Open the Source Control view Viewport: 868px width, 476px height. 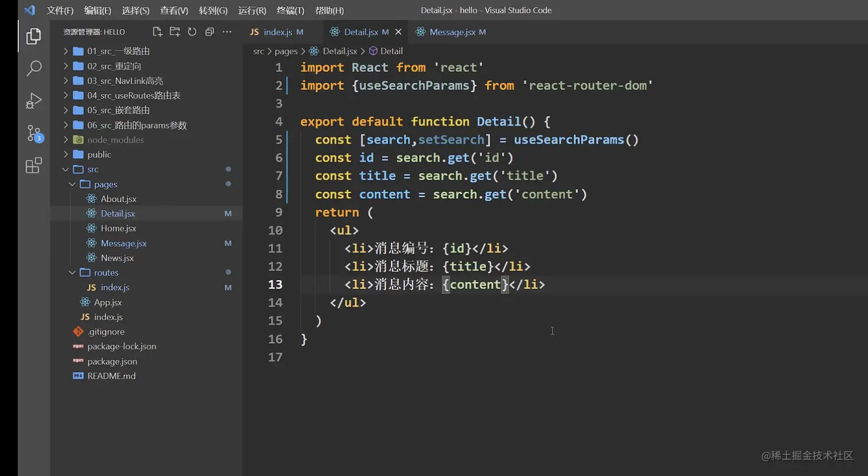coord(34,134)
